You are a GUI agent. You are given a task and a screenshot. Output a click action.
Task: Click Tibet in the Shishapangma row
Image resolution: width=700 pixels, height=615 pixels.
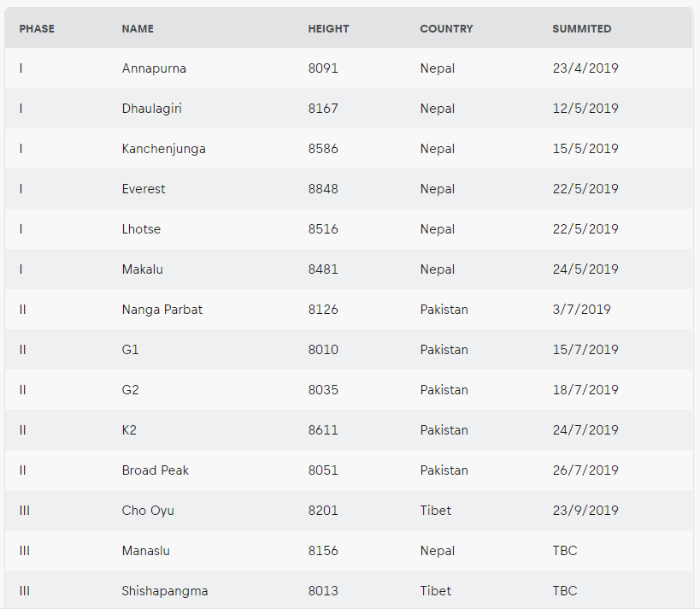pos(435,591)
